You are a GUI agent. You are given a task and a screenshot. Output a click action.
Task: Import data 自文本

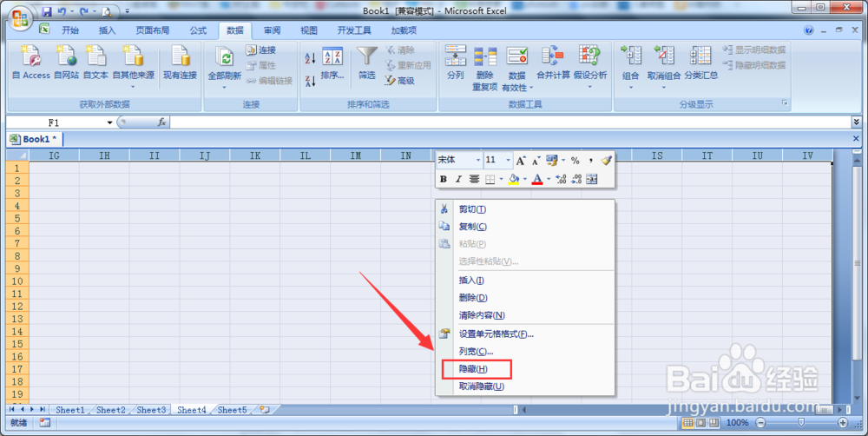tap(95, 63)
